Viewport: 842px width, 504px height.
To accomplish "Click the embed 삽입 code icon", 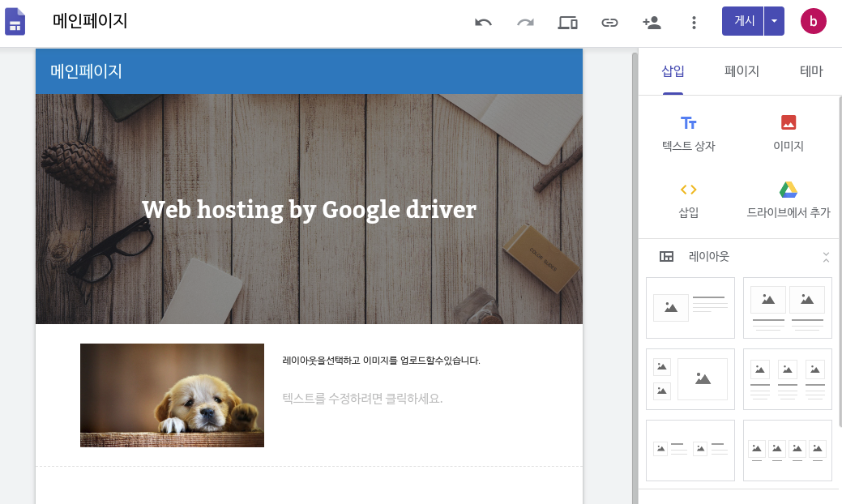I will coord(688,200).
